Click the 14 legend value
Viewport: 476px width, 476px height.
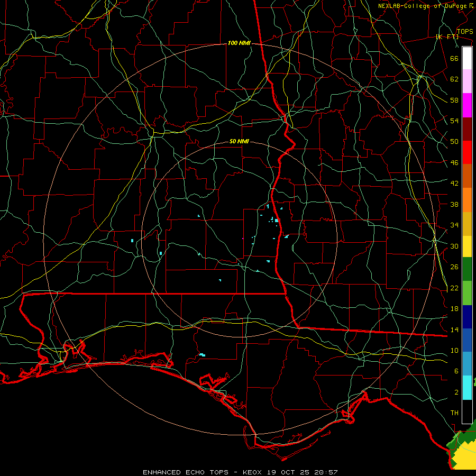tap(454, 329)
